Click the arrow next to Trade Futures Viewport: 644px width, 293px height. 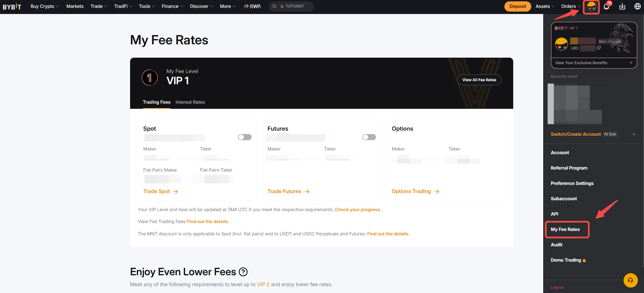(307, 192)
